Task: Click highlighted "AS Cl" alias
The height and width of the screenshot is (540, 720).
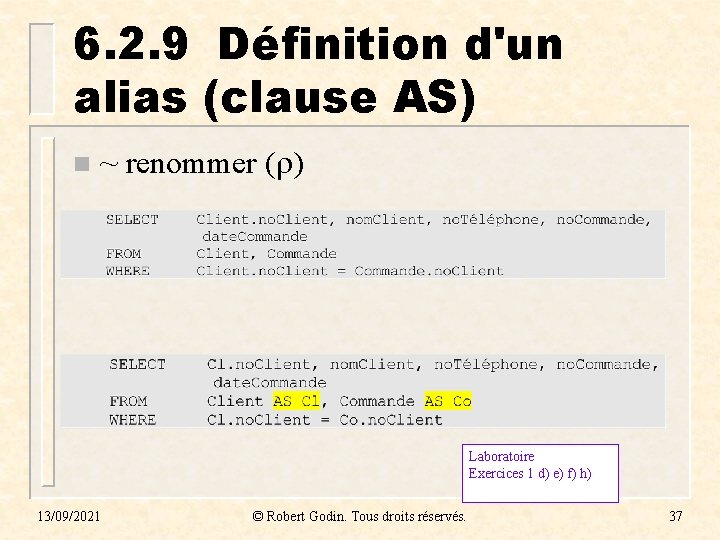Action: (x=296, y=401)
